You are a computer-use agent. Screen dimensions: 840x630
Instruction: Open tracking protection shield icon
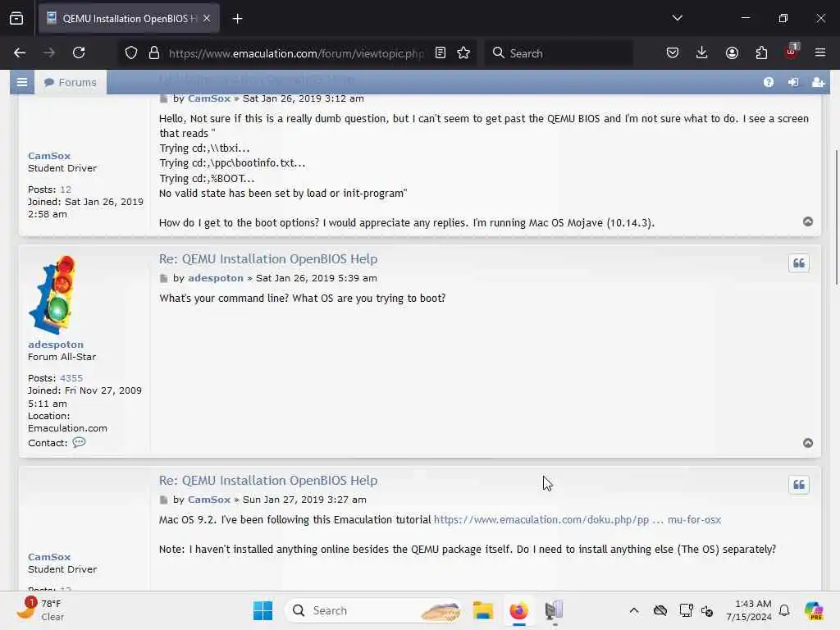point(131,52)
